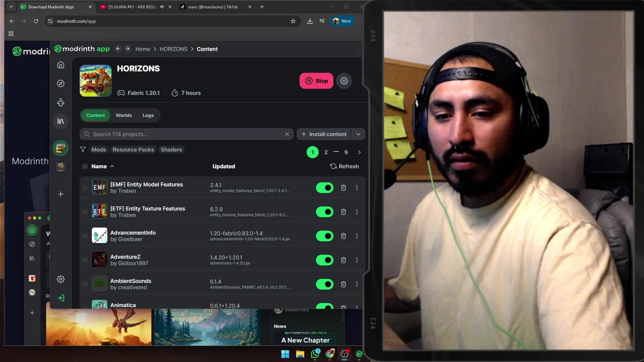
Task: Delete the AmbientSounds mod
Action: (x=343, y=284)
